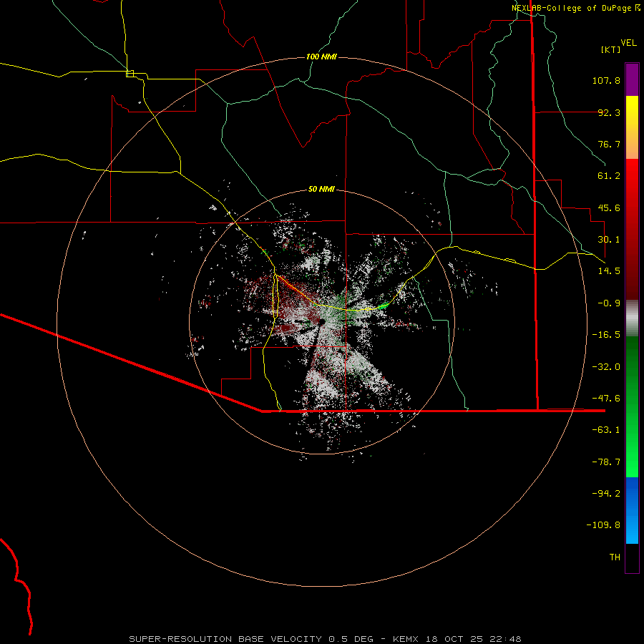Click the NEXLAB-College of DuPage watermark text
The image size is (644, 644).
[x=576, y=8]
